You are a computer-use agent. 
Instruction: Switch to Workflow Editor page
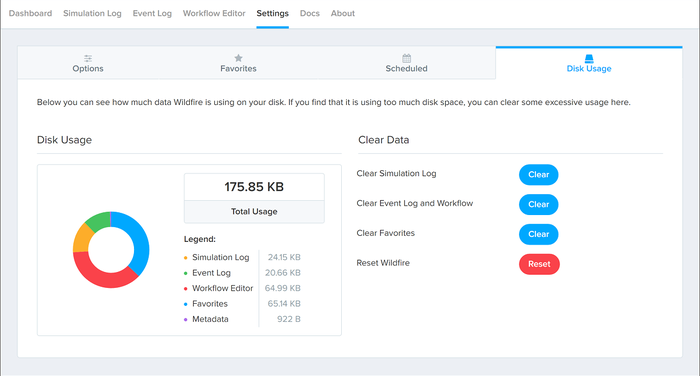click(x=214, y=13)
